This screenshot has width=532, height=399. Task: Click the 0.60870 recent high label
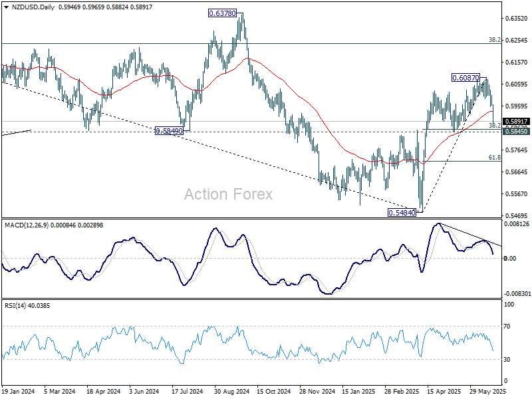point(465,78)
